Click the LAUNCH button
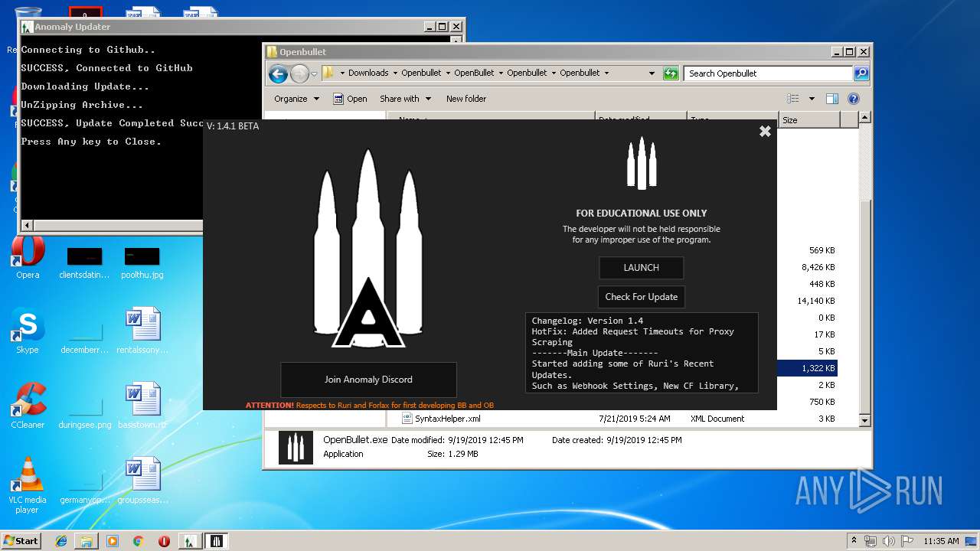The height and width of the screenshot is (551, 980). click(641, 268)
